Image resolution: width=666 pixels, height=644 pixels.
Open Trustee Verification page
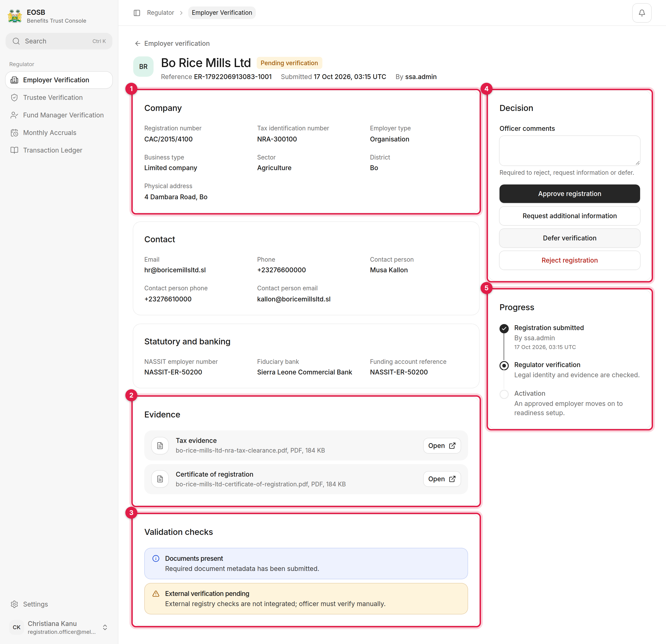pos(59,98)
